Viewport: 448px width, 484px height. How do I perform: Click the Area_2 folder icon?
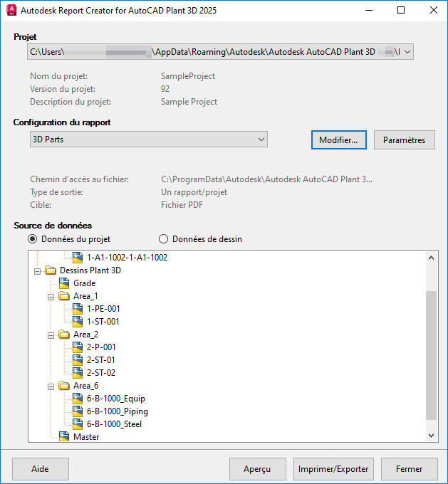click(x=64, y=335)
